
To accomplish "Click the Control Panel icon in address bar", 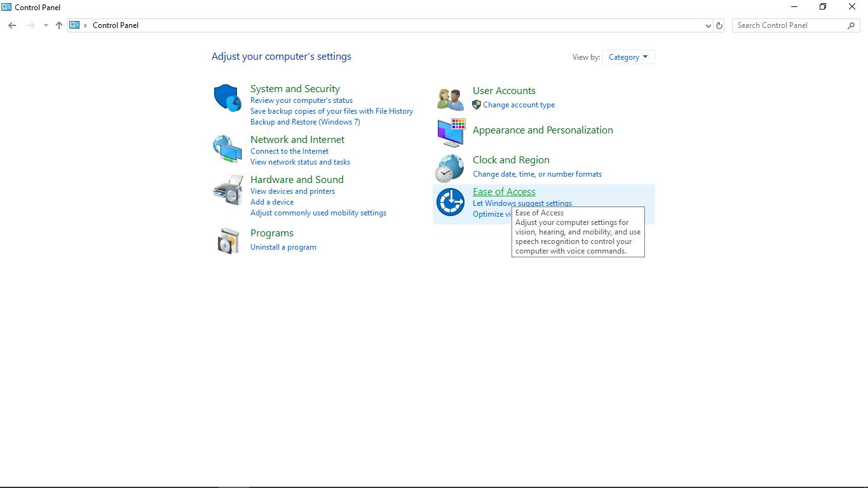I will click(x=74, y=25).
